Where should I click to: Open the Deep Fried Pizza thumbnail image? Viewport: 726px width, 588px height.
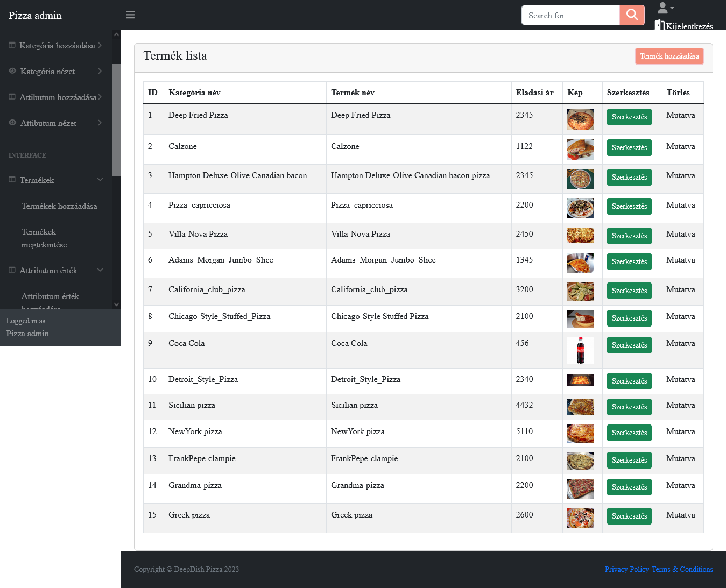(581, 119)
